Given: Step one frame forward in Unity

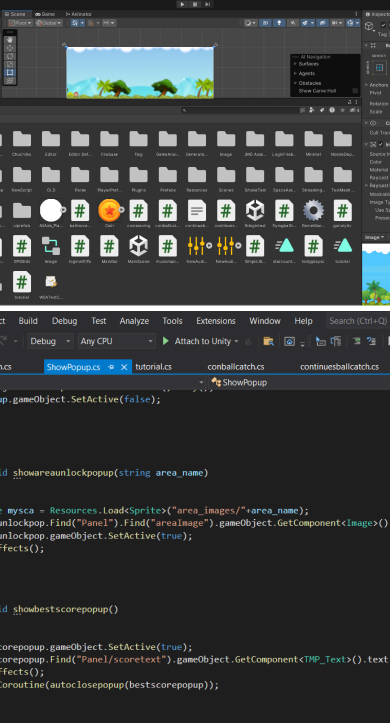Looking at the screenshot, I should pos(207,4).
